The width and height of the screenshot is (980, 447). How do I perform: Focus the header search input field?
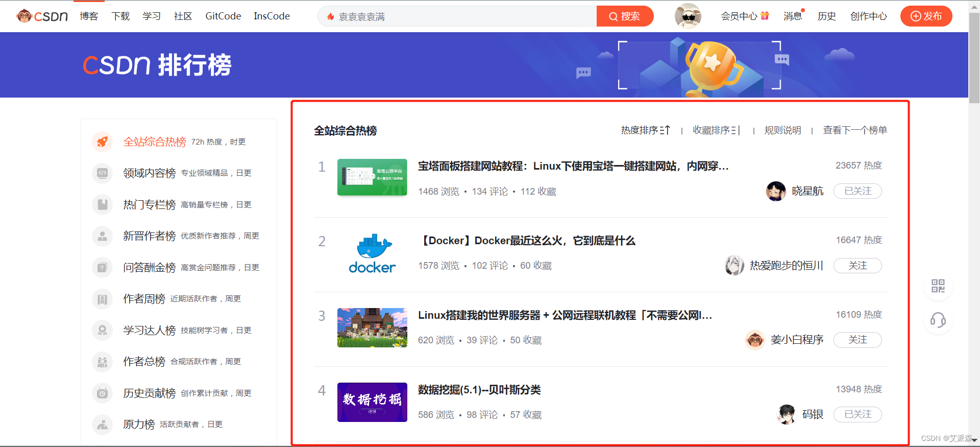(457, 16)
